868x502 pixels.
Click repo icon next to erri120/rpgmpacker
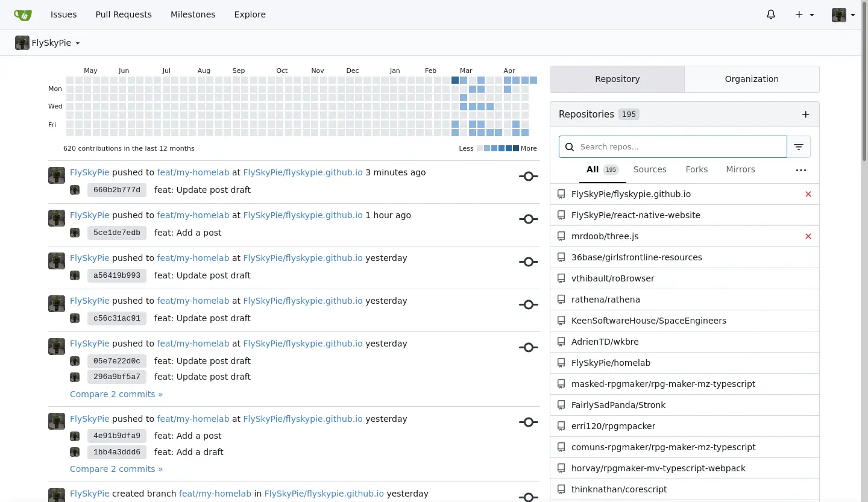coord(561,426)
